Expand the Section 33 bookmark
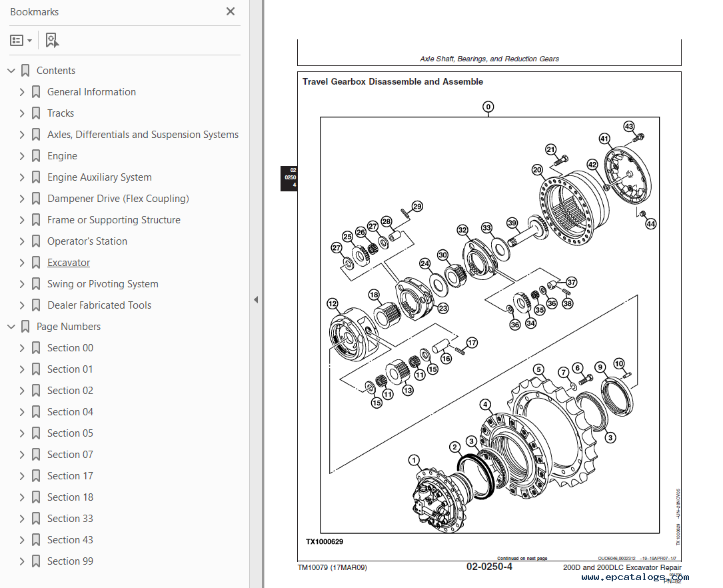The width and height of the screenshot is (723, 588). (x=22, y=519)
